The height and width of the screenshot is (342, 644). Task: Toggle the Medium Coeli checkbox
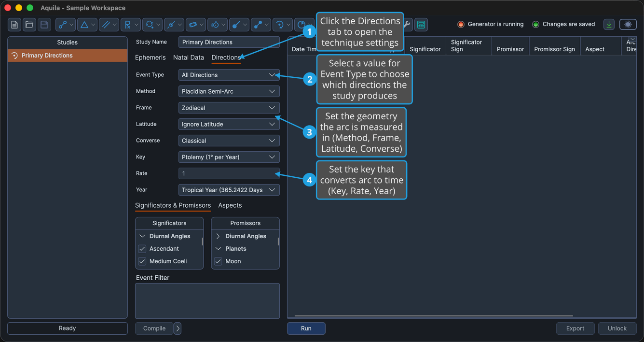point(142,261)
